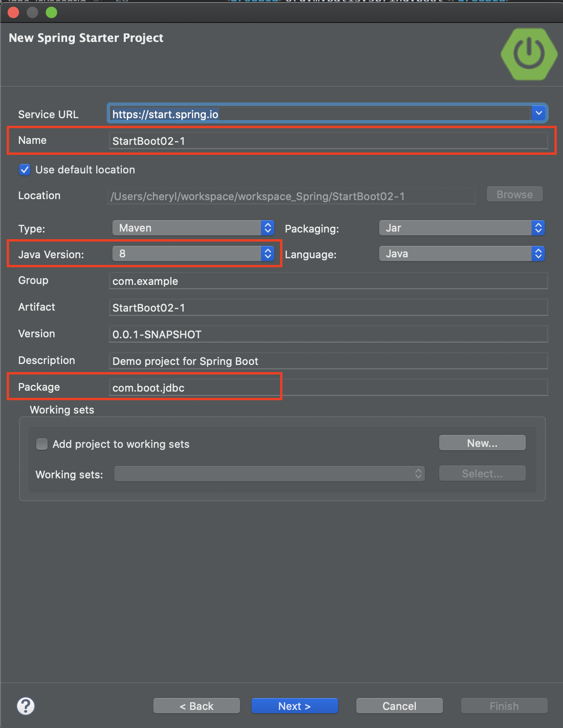563x728 pixels.
Task: Click the Spring Boot power logo
Action: coord(529,54)
